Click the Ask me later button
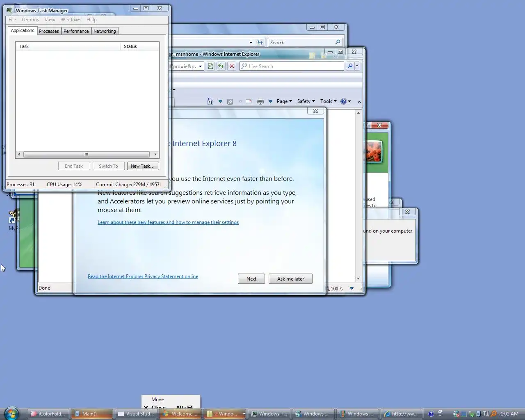This screenshot has height=420, width=525. tap(290, 279)
